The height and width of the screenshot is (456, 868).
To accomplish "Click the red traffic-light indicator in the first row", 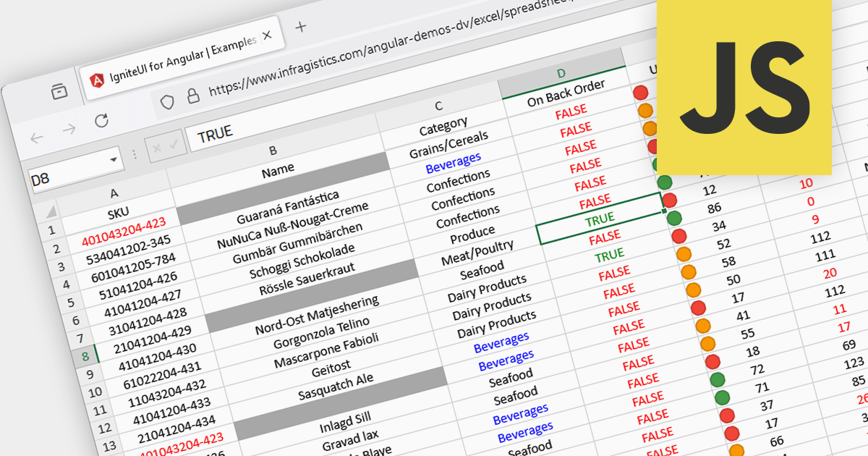I will click(640, 93).
